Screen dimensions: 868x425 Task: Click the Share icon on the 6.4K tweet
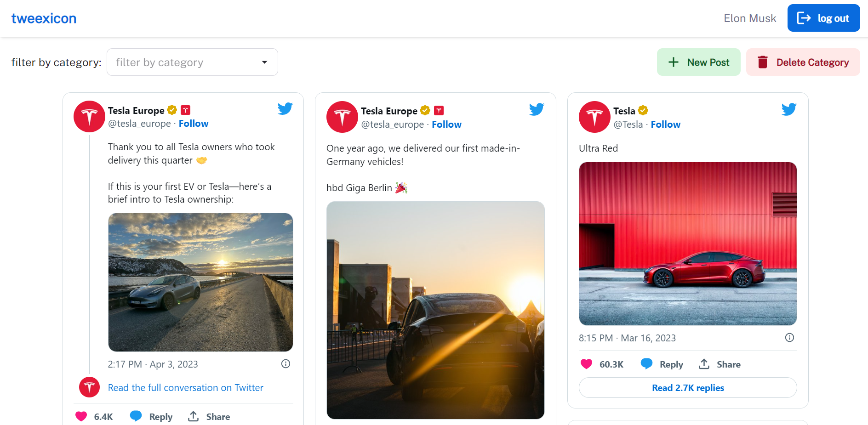tap(194, 416)
